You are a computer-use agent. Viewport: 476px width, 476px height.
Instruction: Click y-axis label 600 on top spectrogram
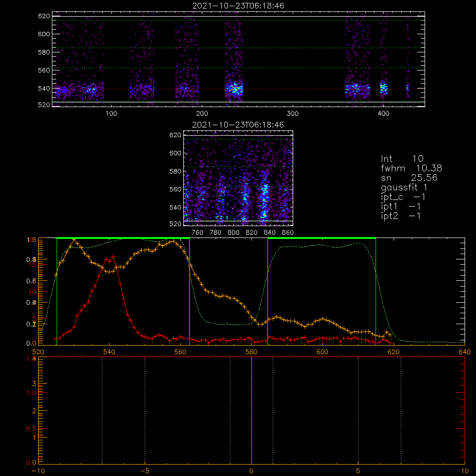tap(44, 34)
